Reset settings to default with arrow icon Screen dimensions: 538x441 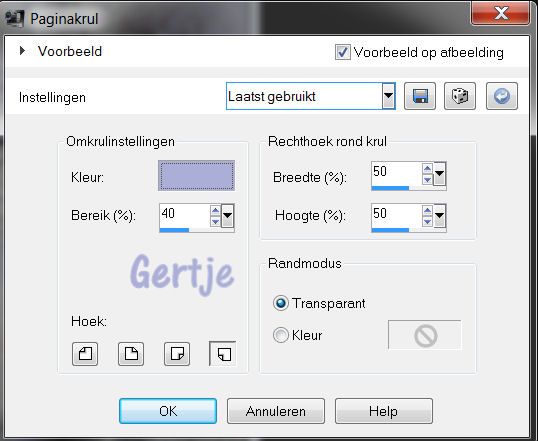click(502, 96)
